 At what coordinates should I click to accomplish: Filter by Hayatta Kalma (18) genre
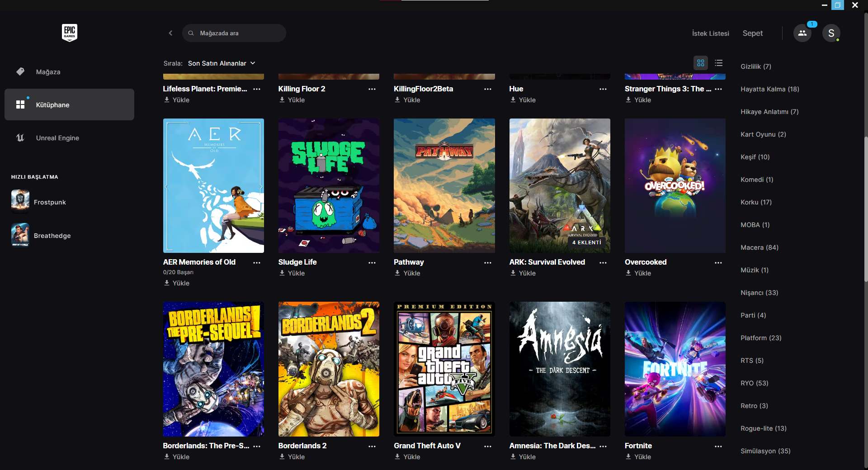770,89
